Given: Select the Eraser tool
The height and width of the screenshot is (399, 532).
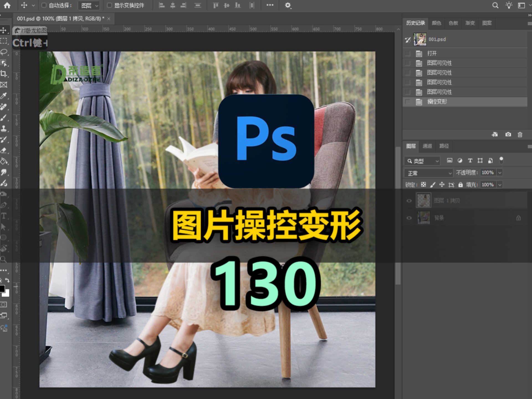Looking at the screenshot, I should click(4, 150).
